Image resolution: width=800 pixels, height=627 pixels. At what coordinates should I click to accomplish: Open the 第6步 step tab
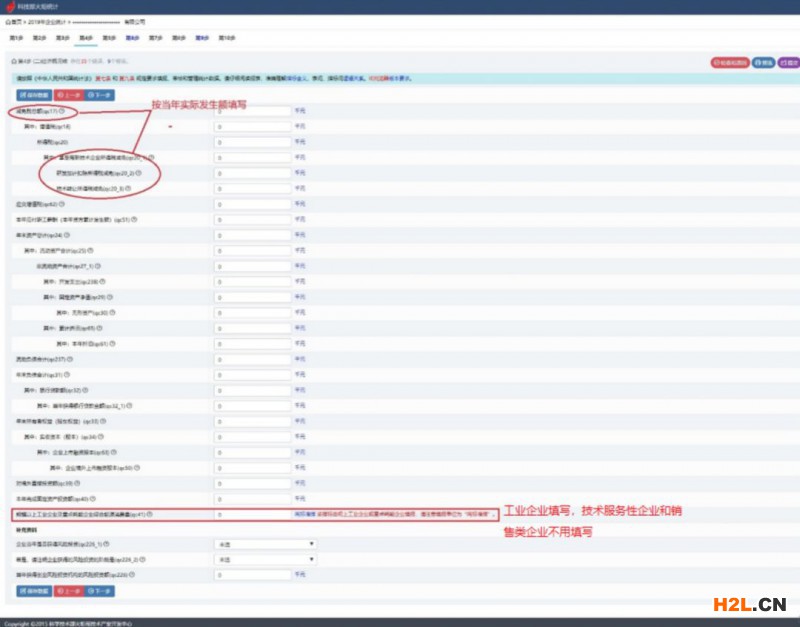pos(132,37)
